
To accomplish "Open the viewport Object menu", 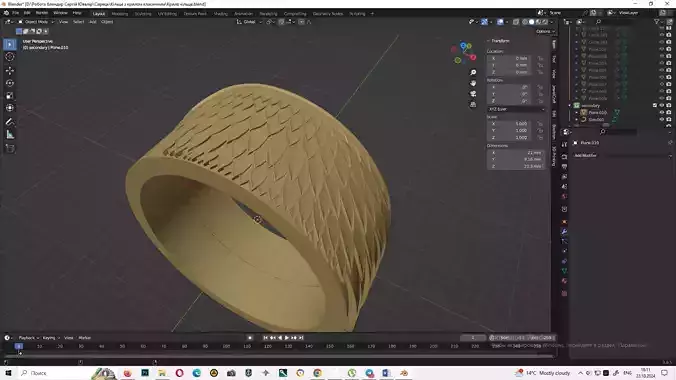I will (x=107, y=22).
